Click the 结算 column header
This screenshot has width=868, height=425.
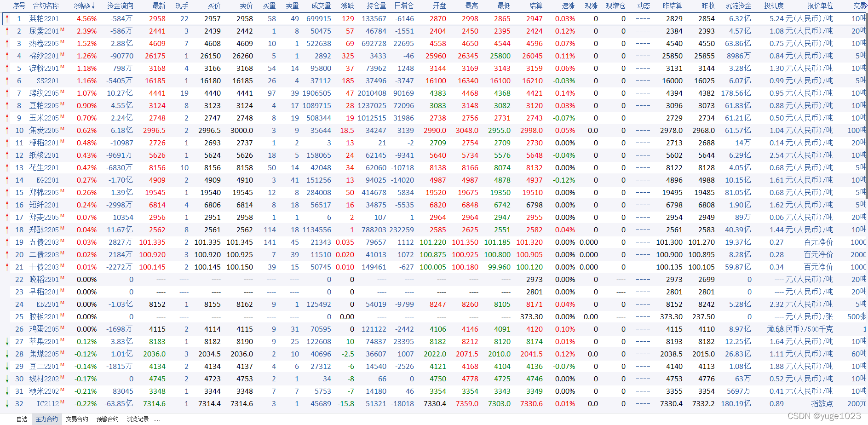point(536,6)
